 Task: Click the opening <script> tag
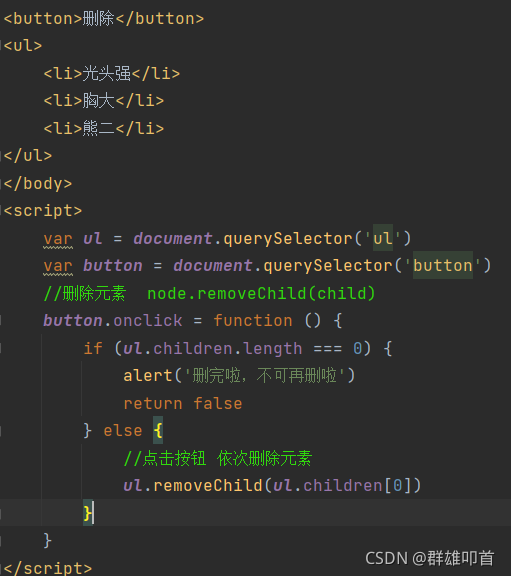[43, 211]
